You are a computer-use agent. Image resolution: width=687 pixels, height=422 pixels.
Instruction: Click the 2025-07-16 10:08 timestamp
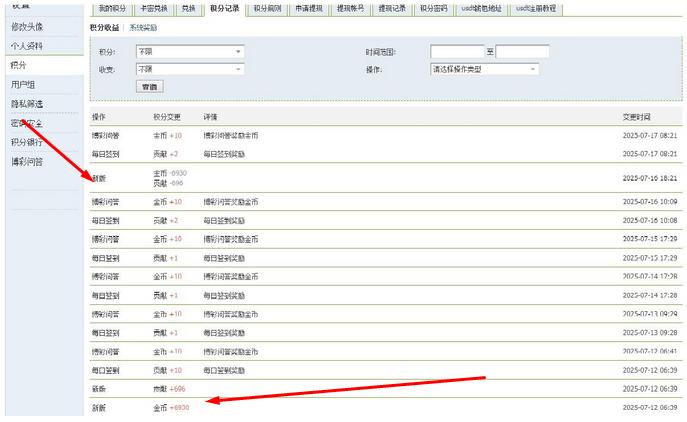650,220
